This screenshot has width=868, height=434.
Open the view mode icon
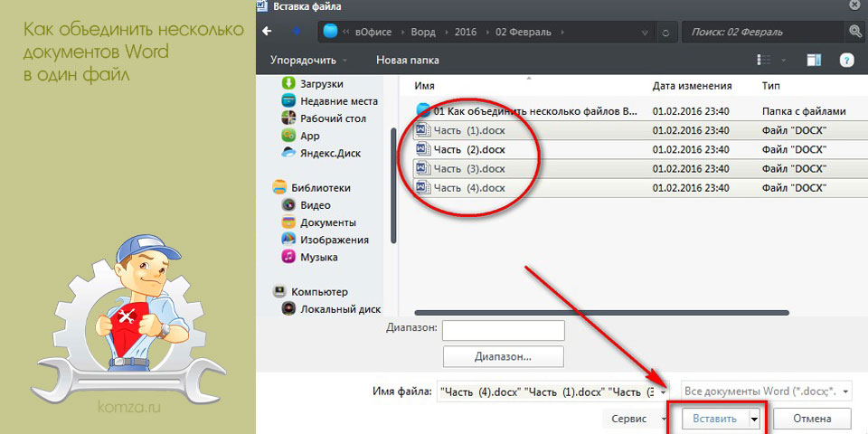(x=764, y=60)
